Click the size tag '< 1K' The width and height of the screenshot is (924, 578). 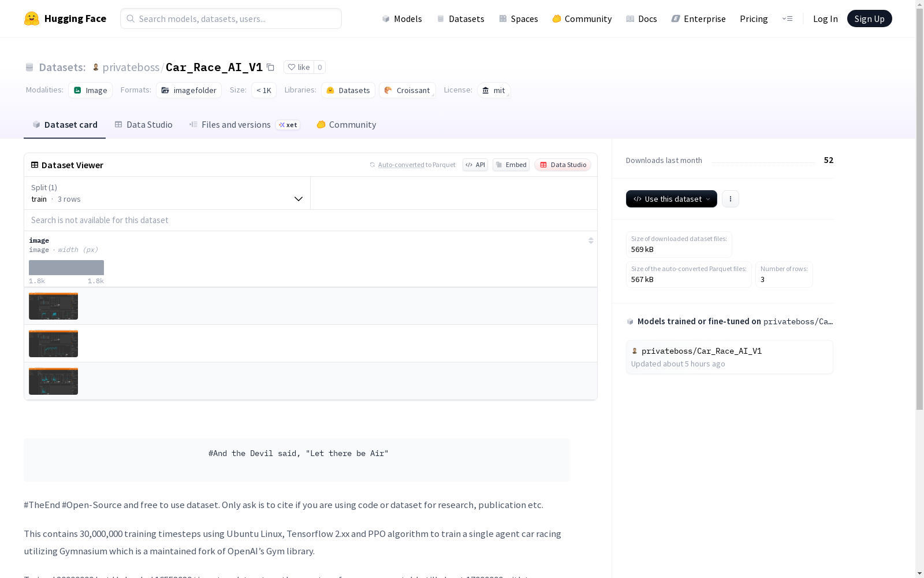pyautogui.click(x=264, y=90)
